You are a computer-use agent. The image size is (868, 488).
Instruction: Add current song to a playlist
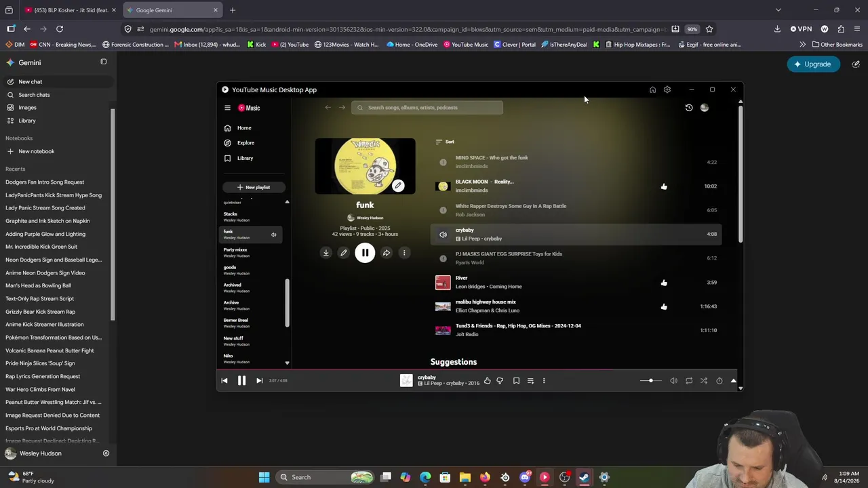(530, 381)
